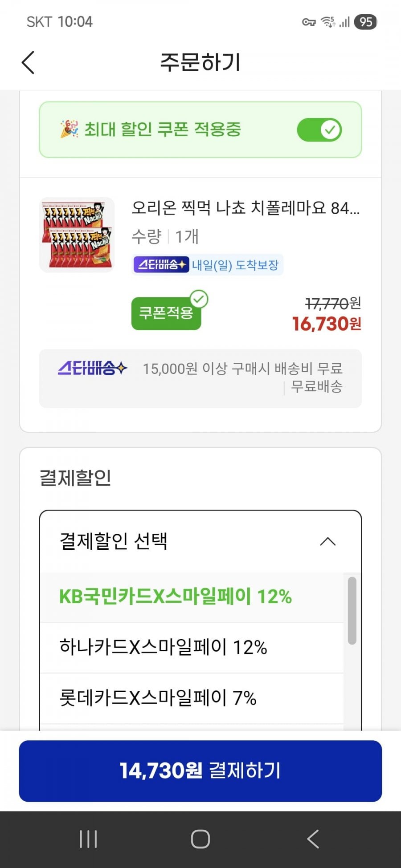Viewport: 401px width, 868px height.
Task: Tap the 내일(일) 도착보장 delivery label
Action: (x=235, y=265)
